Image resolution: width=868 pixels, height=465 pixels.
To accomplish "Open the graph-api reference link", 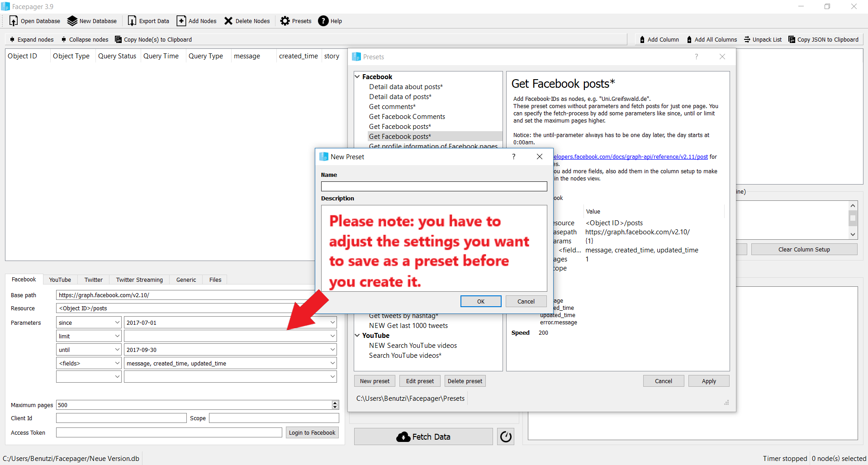I will 631,157.
